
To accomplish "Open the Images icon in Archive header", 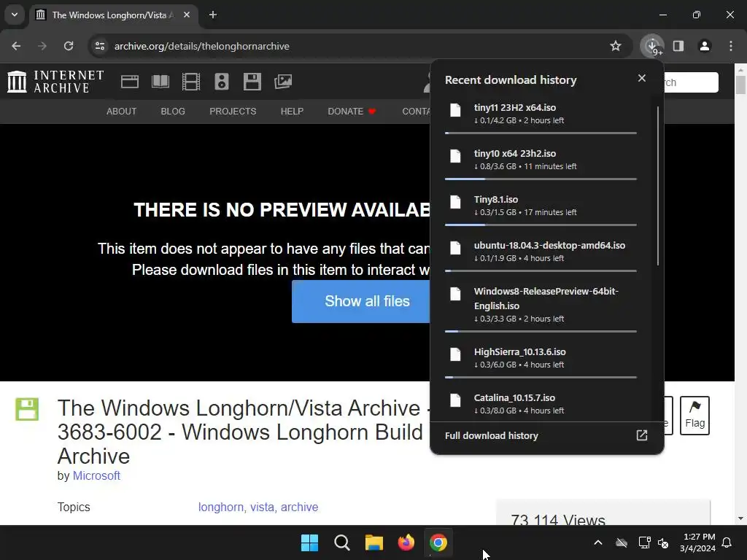I will 283,82.
